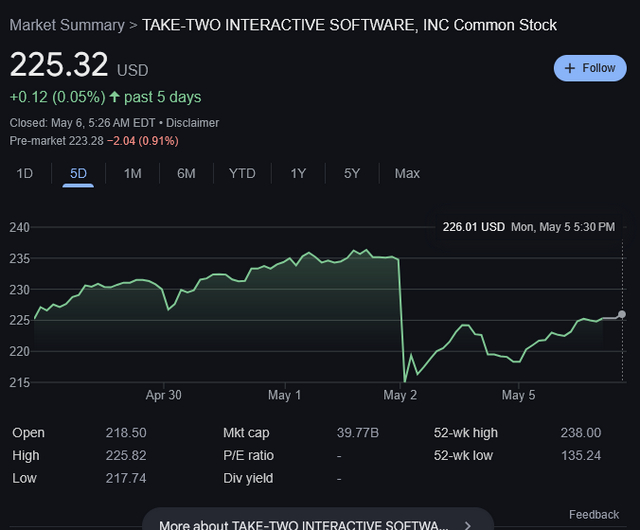Click the 52-wk low value 135.24
The width and height of the screenshot is (640, 530).
(581, 456)
